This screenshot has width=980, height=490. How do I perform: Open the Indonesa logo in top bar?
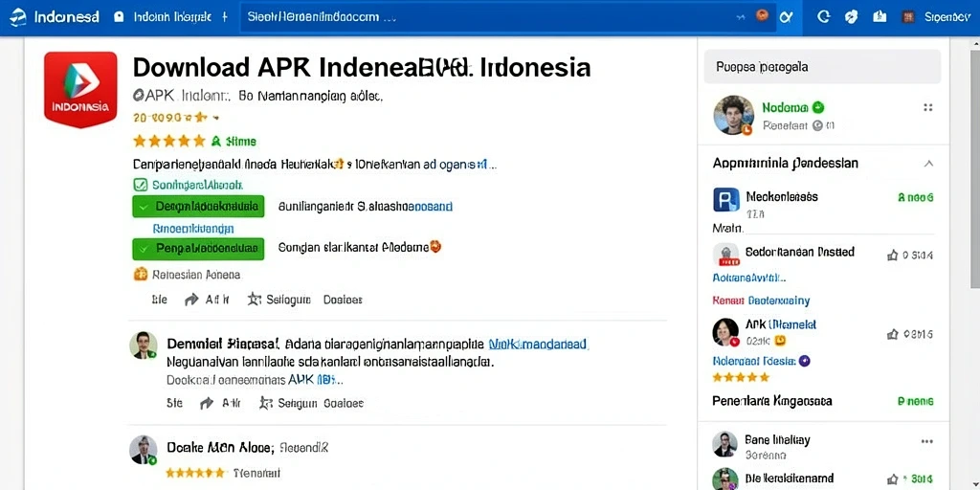tap(55, 17)
